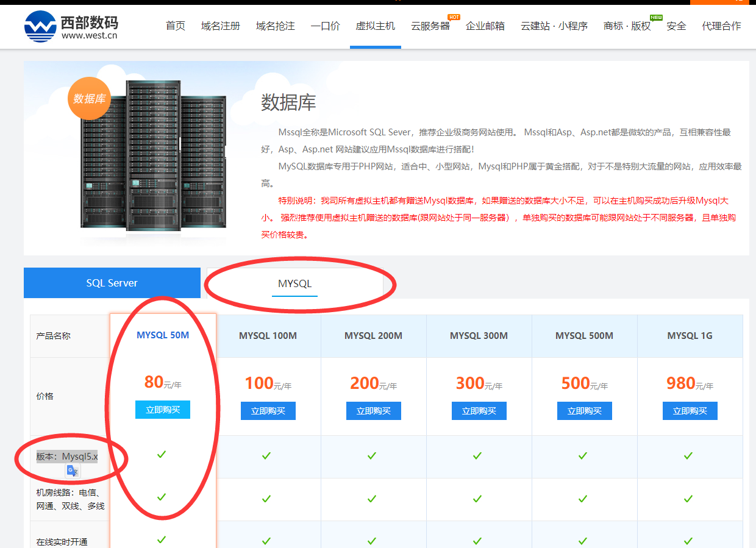Viewport: 756px width, 548px height.
Task: Open the 云服务器 nav item
Action: [x=430, y=26]
